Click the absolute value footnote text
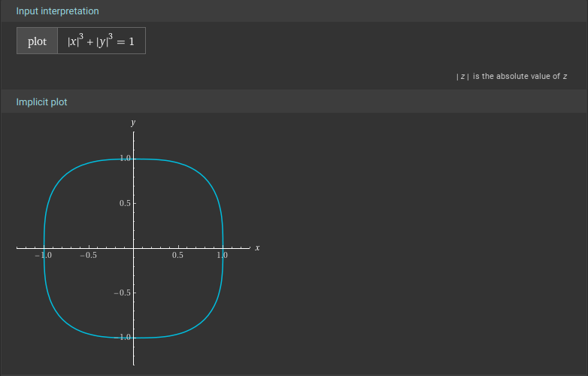The height and width of the screenshot is (376, 588). [x=511, y=77]
